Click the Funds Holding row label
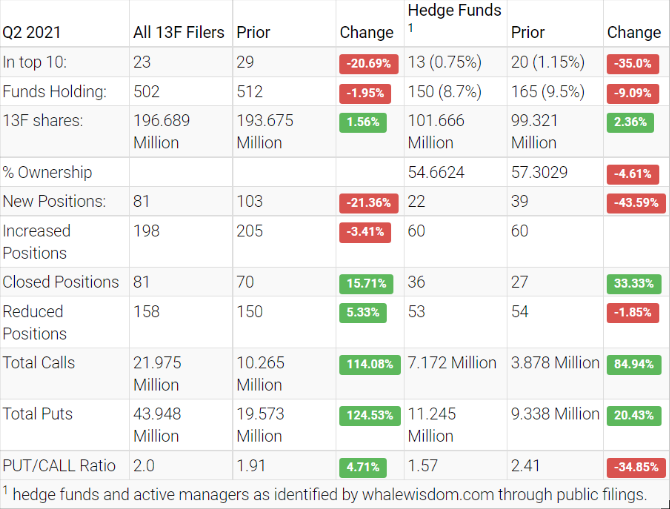The width and height of the screenshot is (670, 509). point(54,93)
